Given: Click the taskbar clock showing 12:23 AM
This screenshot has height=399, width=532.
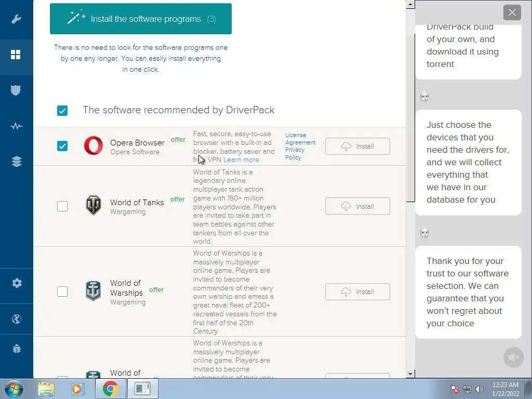Looking at the screenshot, I should (506, 389).
